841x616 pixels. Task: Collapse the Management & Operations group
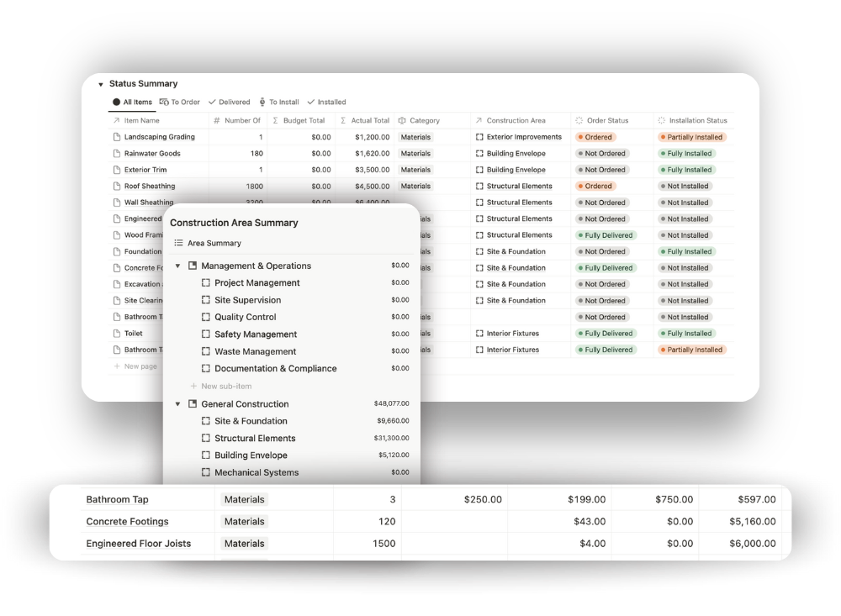click(177, 266)
